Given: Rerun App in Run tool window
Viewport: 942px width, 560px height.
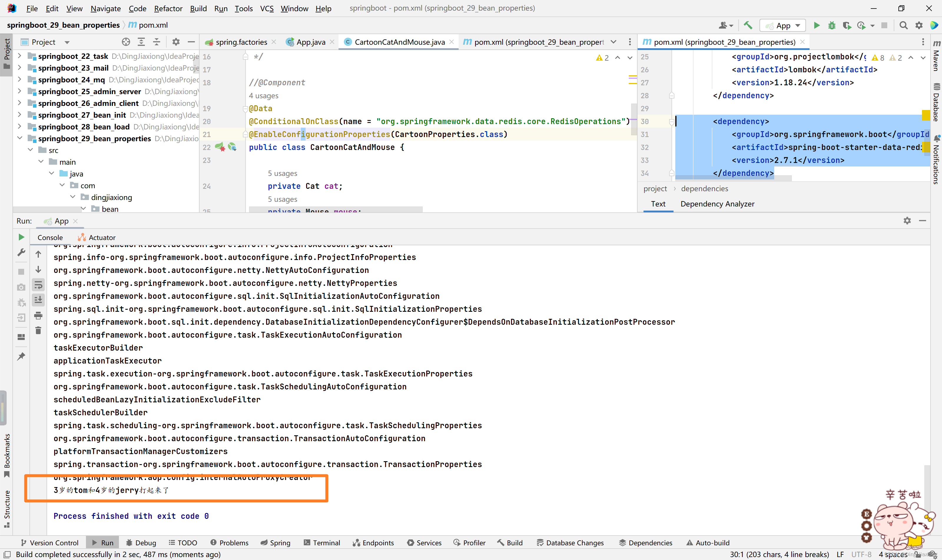Looking at the screenshot, I should click(21, 237).
